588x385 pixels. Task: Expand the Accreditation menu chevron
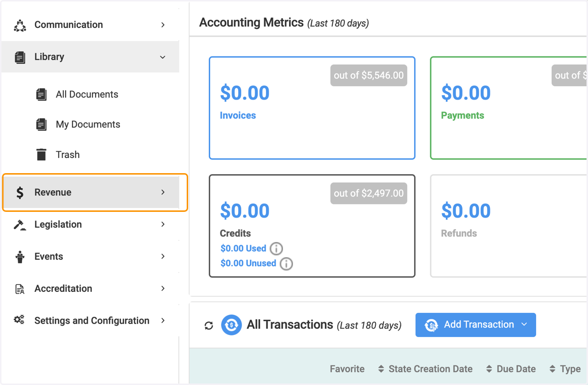[x=163, y=288]
